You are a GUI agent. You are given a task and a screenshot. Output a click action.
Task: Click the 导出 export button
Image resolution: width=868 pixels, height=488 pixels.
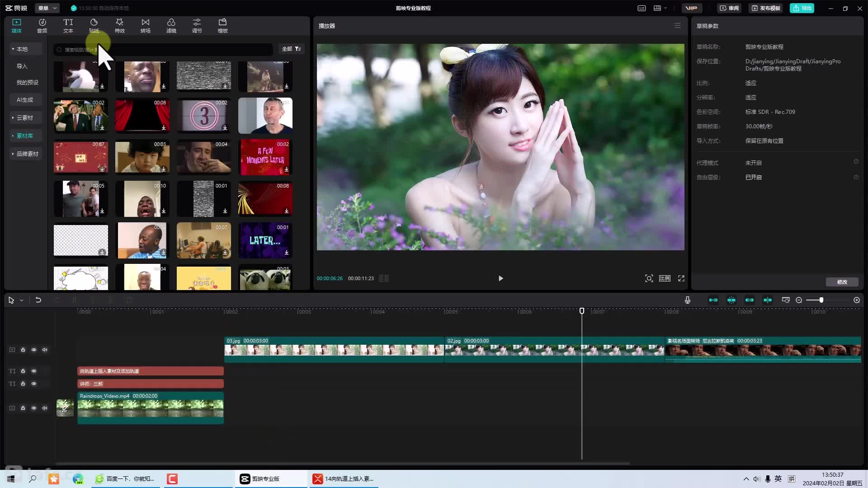[802, 8]
